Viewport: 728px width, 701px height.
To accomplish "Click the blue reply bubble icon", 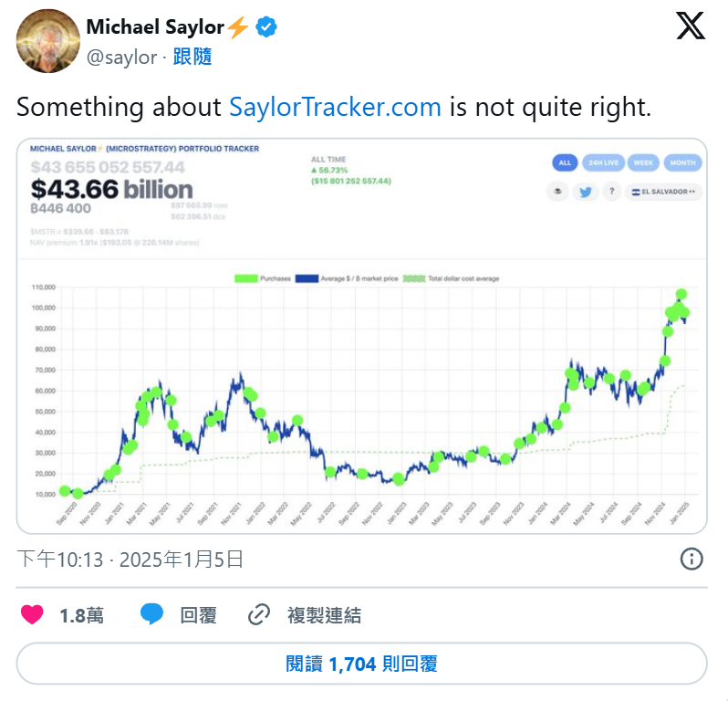I will click(151, 615).
